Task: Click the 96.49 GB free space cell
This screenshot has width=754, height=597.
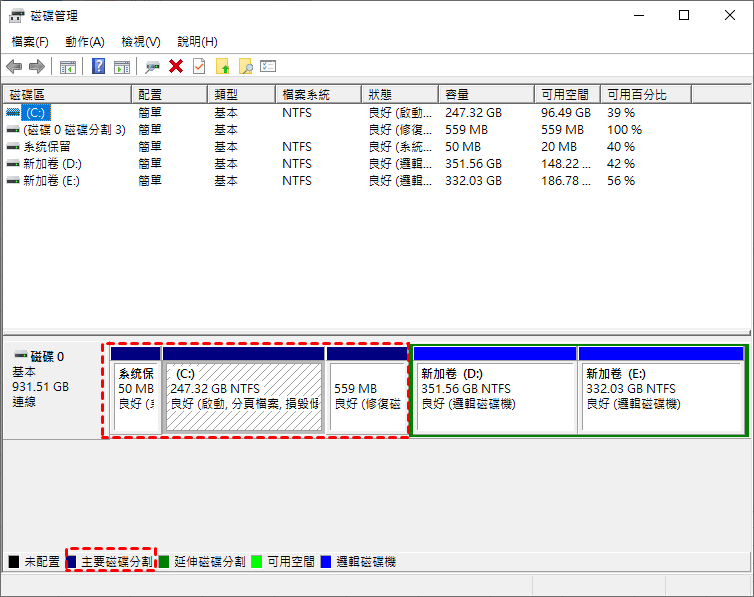Action: point(566,112)
